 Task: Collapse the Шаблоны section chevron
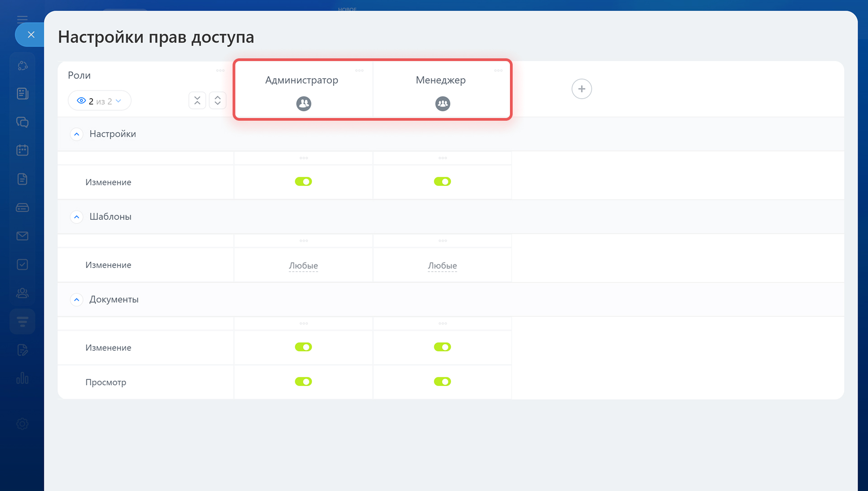point(77,217)
